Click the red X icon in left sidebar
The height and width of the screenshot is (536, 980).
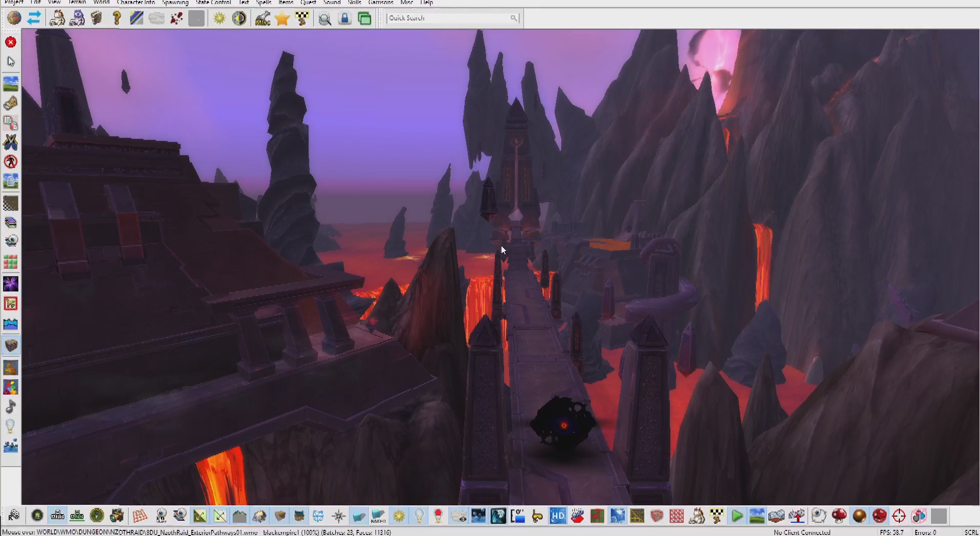coord(11,42)
